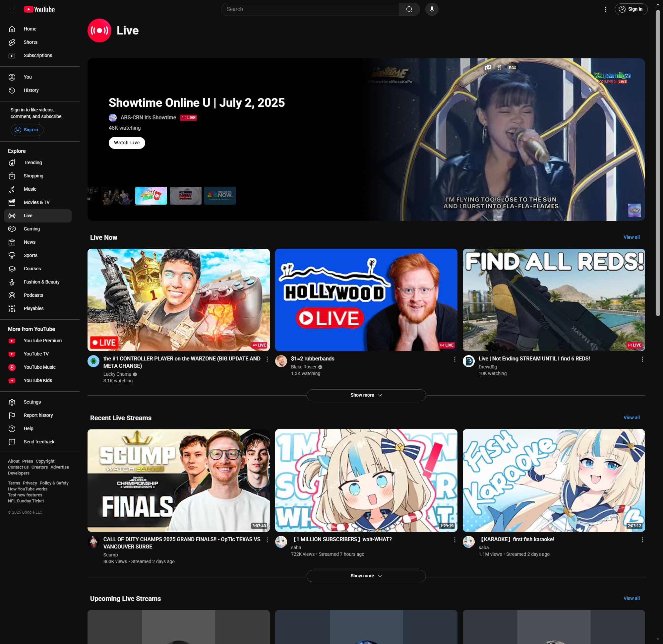Open the options menu for the Scump finals video
Image resolution: width=663 pixels, height=644 pixels.
tap(267, 540)
